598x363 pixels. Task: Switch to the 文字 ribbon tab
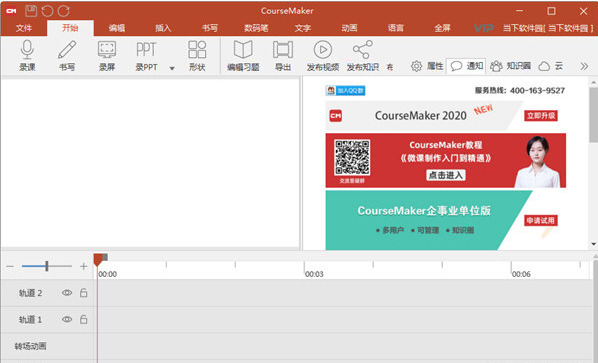[303, 28]
